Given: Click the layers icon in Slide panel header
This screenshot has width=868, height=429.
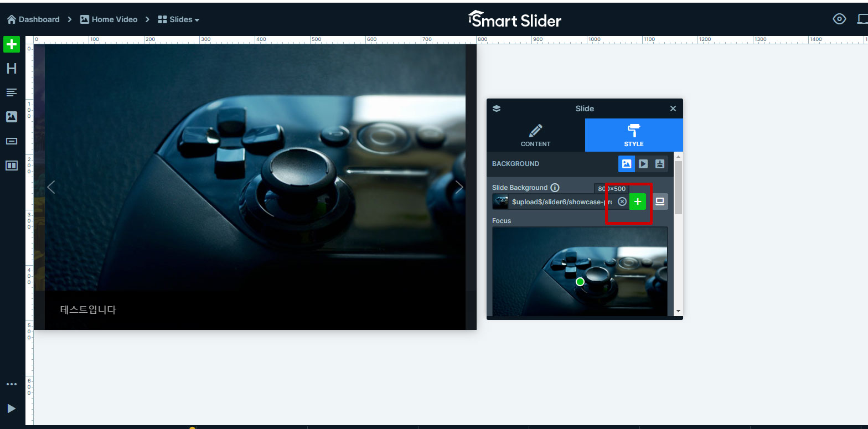Looking at the screenshot, I should (496, 108).
